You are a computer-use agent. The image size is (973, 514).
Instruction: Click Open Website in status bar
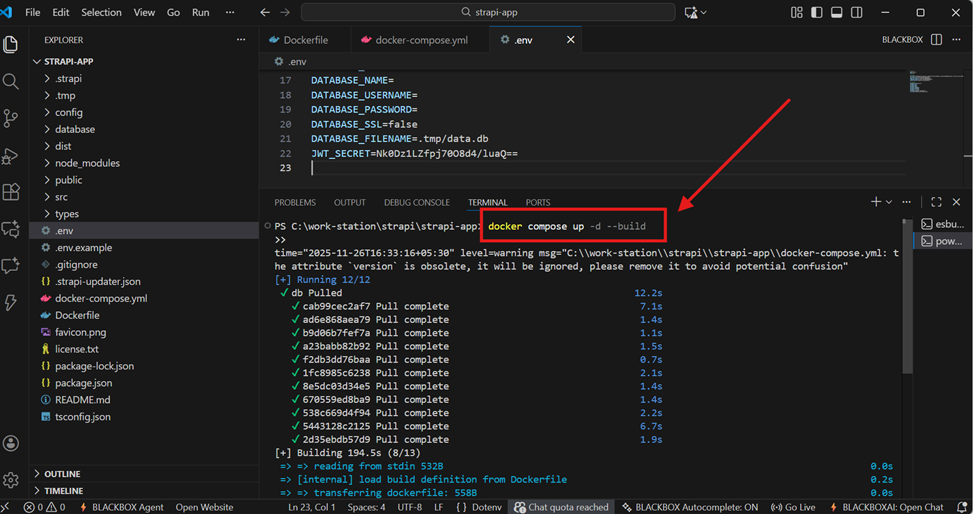coord(204,507)
